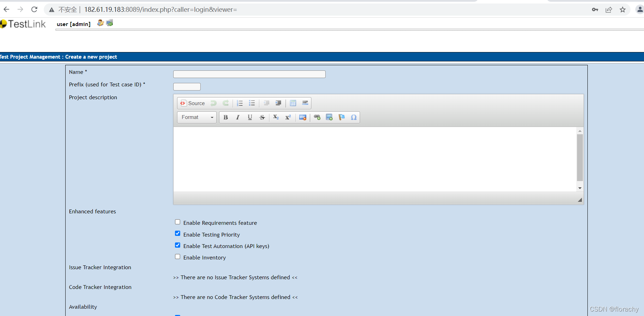Click the 'user [admin]' text
The image size is (644, 316).
click(74, 24)
